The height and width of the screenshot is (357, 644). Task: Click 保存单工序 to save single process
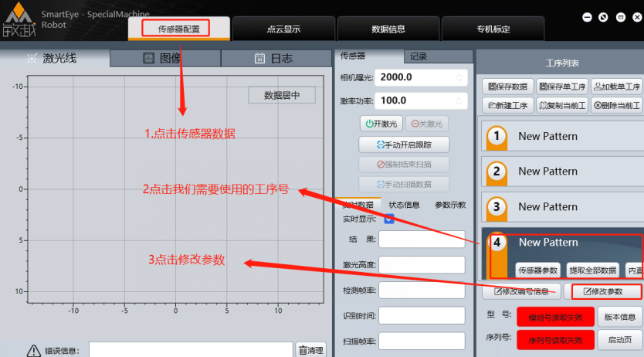tap(562, 86)
